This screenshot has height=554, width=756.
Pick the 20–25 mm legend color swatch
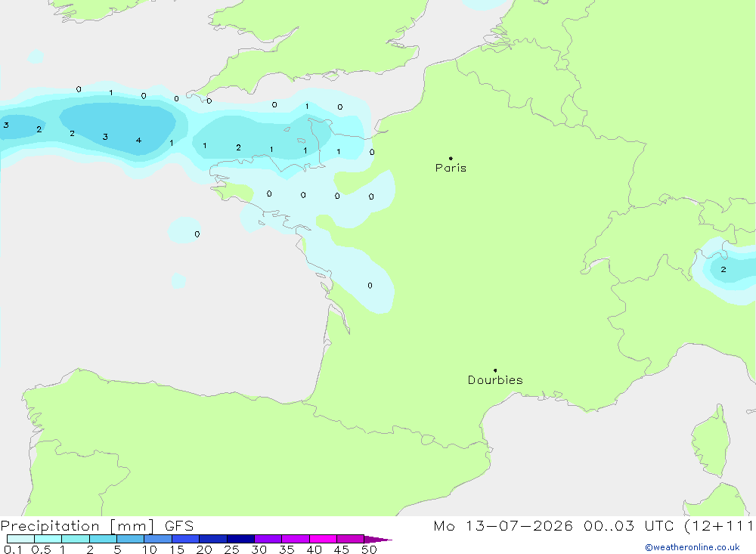point(213,539)
